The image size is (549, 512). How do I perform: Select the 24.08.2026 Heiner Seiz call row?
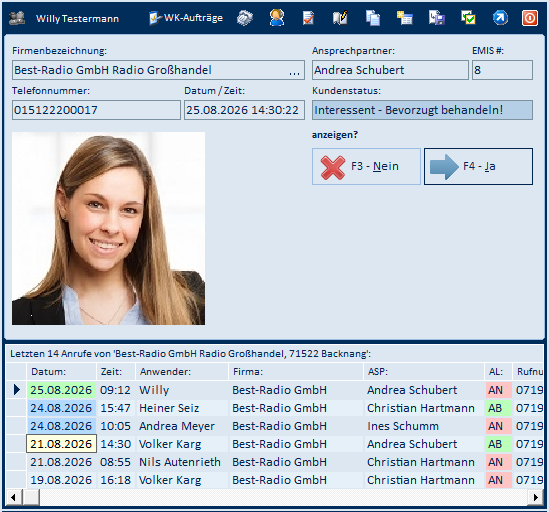(x=275, y=408)
